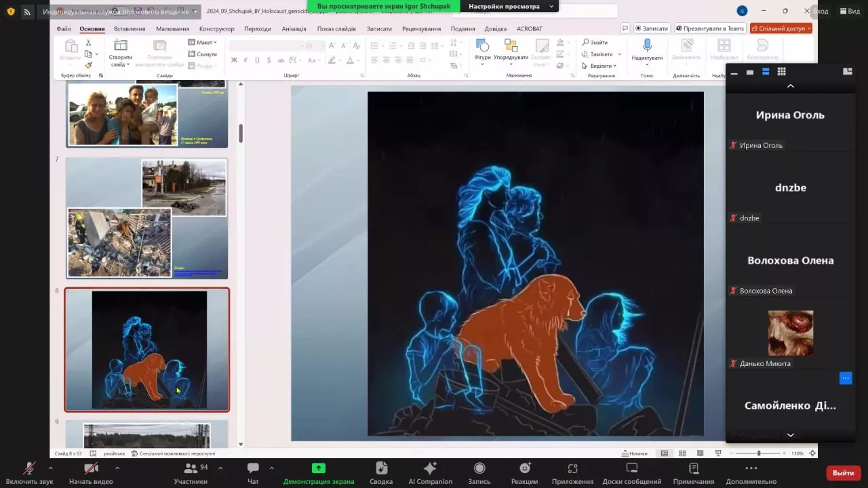Switch to the Вставлення ribbon tab
The width and height of the screenshot is (868, 488).
130,28
